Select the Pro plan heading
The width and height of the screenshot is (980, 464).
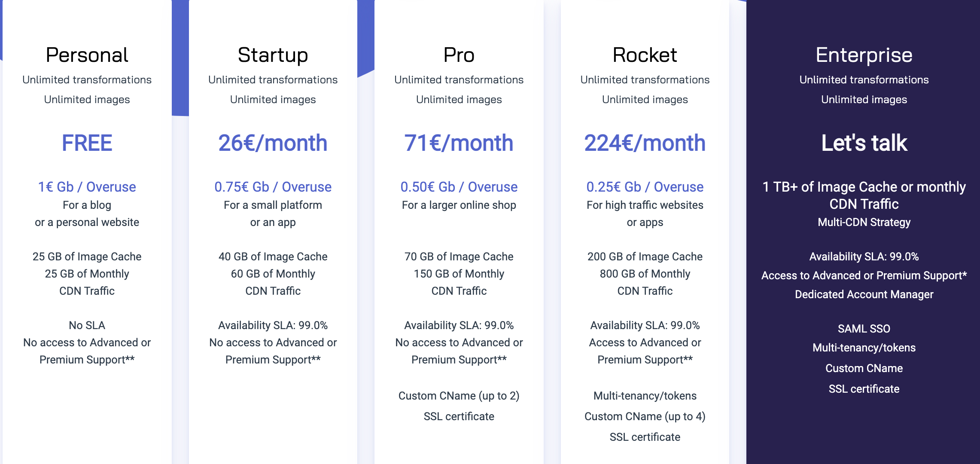[459, 55]
